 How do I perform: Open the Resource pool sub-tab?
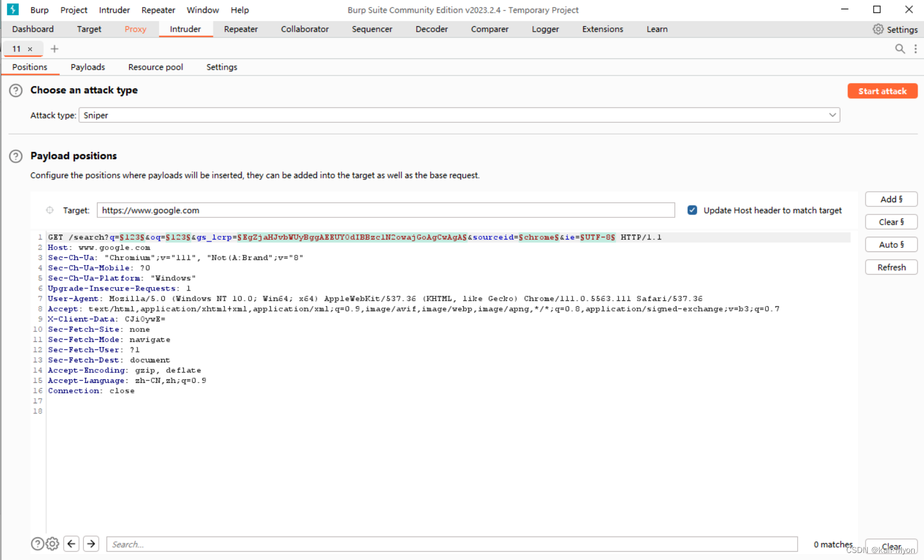click(156, 67)
